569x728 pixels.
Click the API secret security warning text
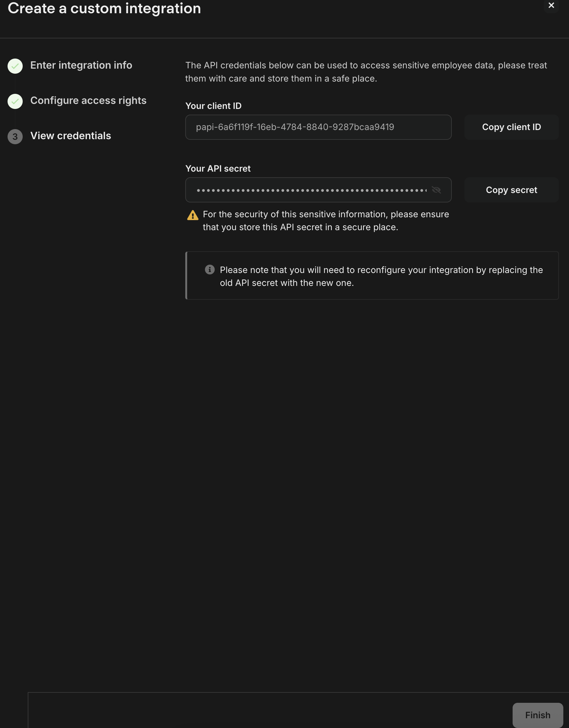click(x=325, y=221)
